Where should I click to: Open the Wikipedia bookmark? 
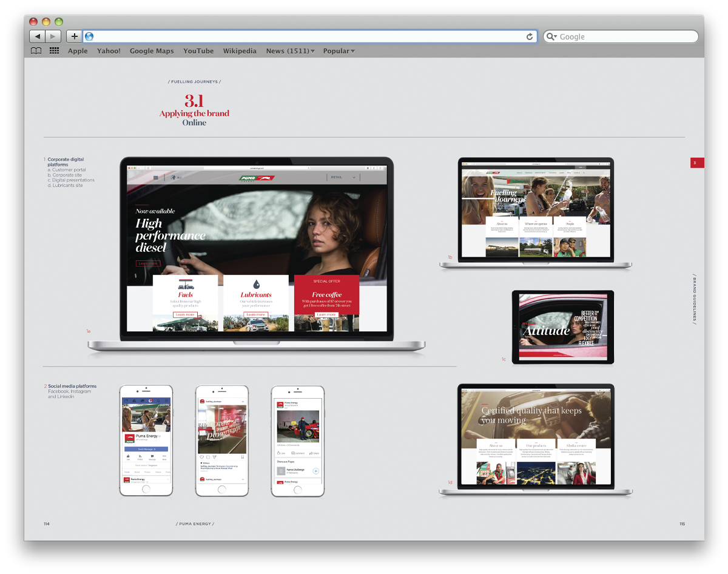pyautogui.click(x=240, y=51)
